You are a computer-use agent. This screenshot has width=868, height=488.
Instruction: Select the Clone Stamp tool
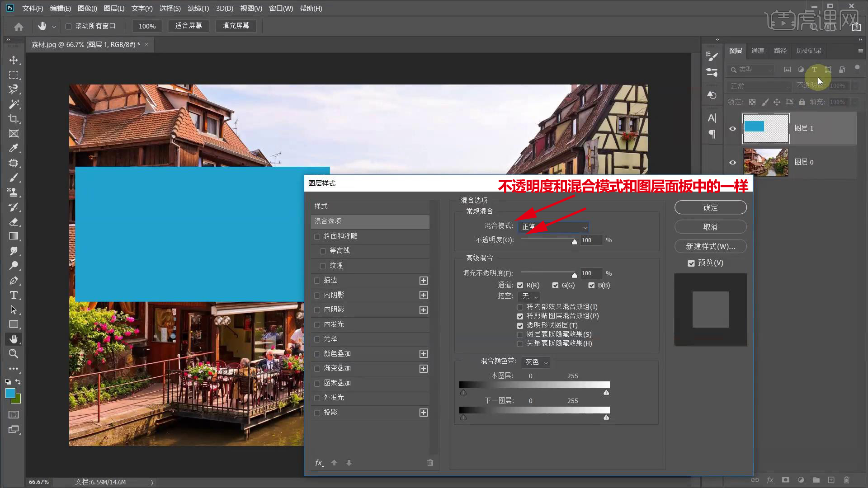click(x=14, y=192)
